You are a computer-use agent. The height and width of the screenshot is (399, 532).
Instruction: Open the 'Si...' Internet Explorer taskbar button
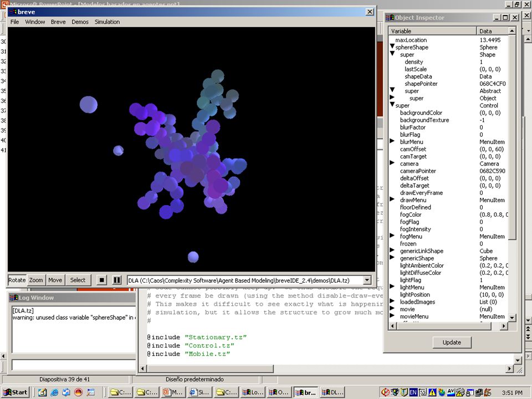[x=201, y=392]
